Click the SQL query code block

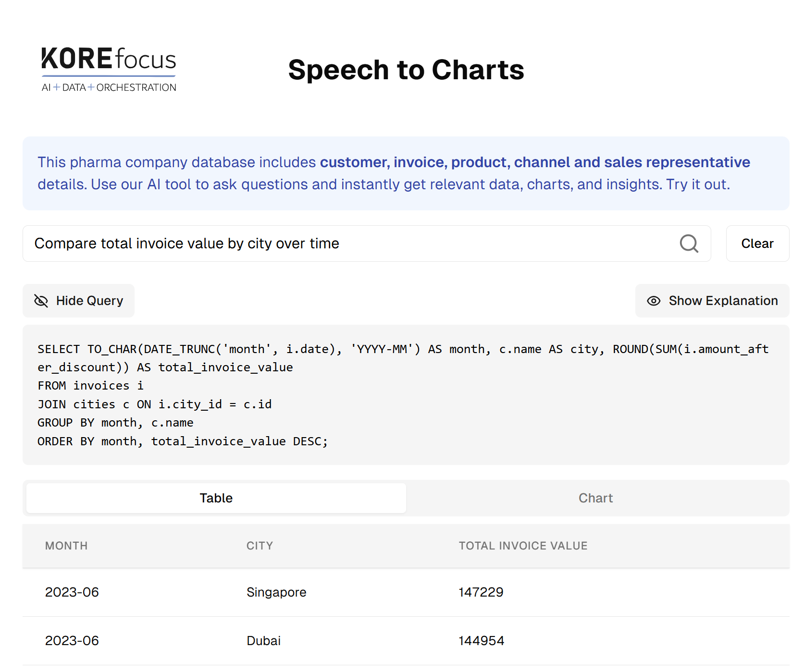coord(406,395)
